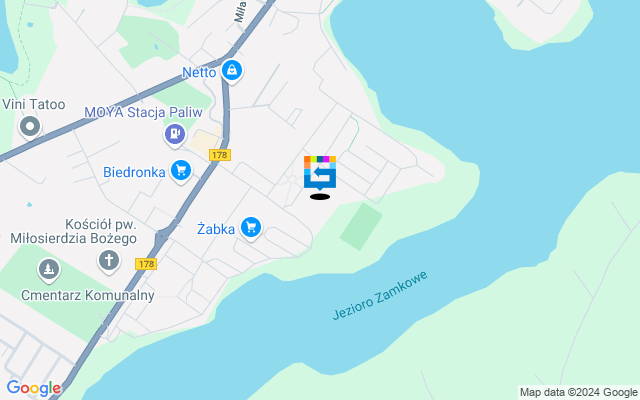Click the Netto text label
The height and width of the screenshot is (400, 640).
tap(199, 72)
